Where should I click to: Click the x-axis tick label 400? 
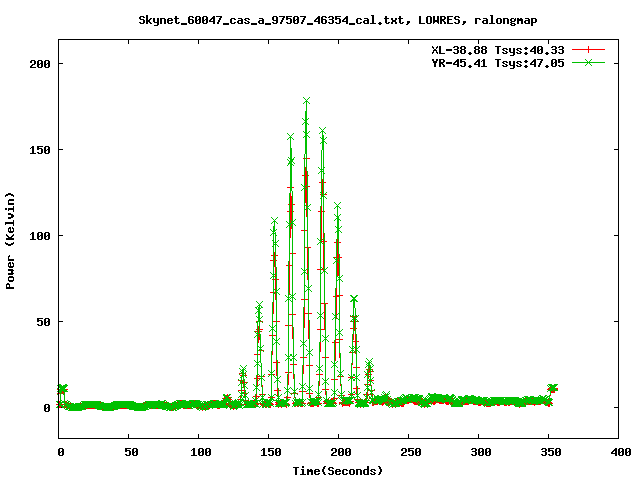click(x=621, y=452)
